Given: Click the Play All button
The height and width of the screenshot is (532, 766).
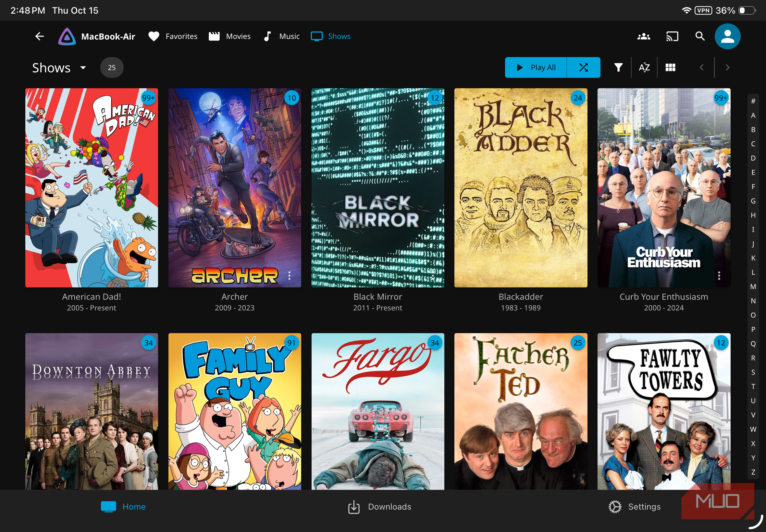Looking at the screenshot, I should [536, 68].
